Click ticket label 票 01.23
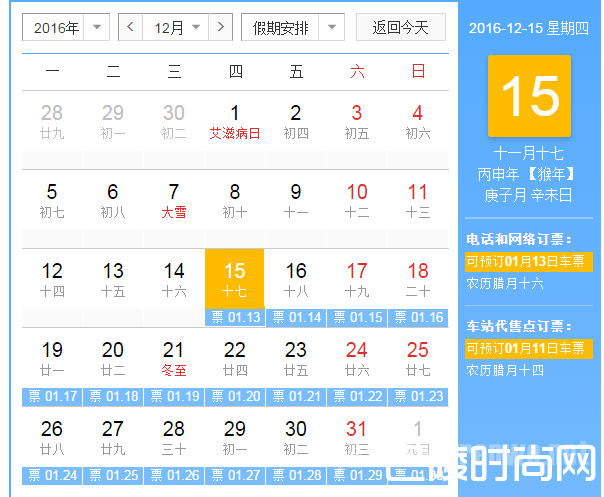The width and height of the screenshot is (604, 497). point(417,396)
